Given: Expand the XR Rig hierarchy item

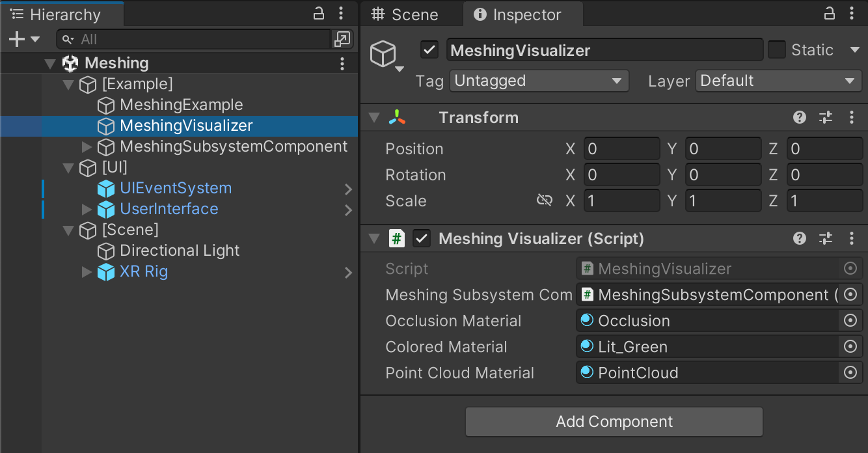Looking at the screenshot, I should (x=87, y=271).
